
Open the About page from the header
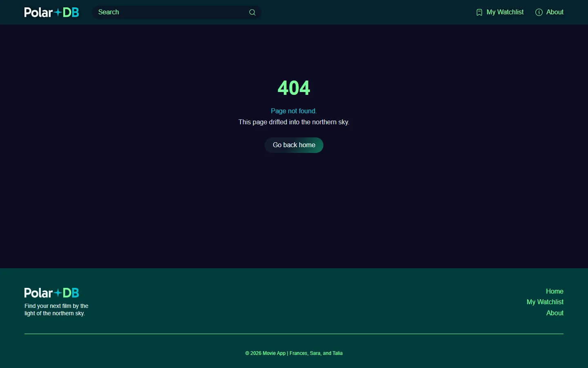(549, 12)
